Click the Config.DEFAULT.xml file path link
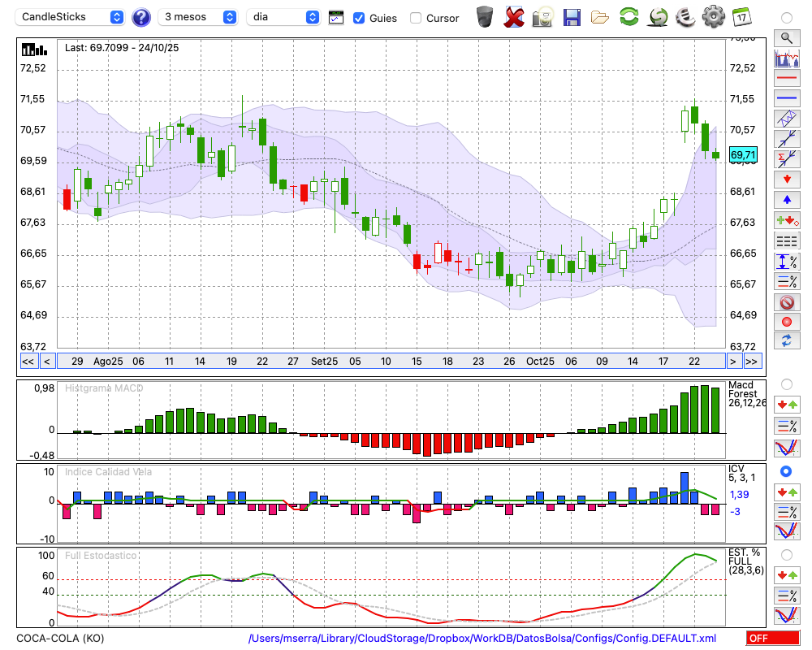The image size is (812, 650). [x=482, y=639]
